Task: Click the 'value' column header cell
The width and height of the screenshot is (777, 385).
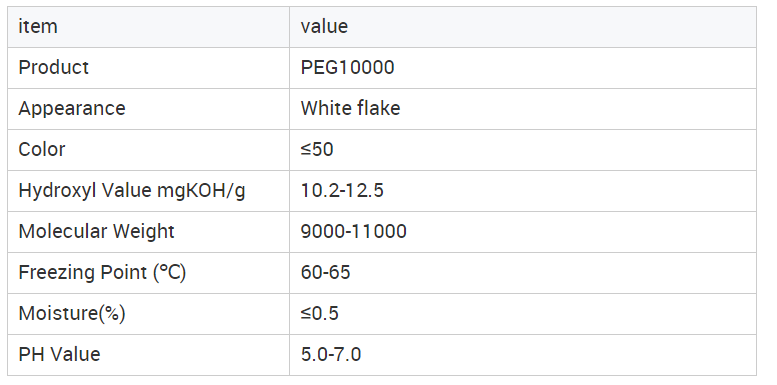Action: click(x=523, y=27)
